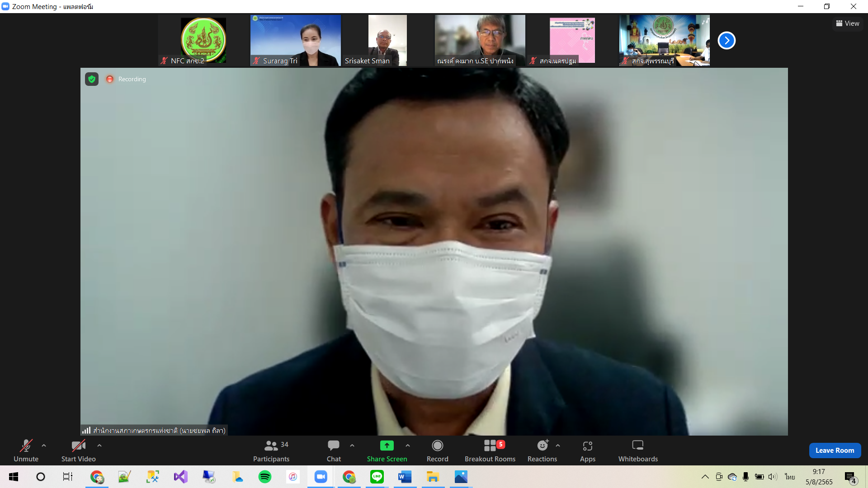
Task: Open Breakout Rooms
Action: pyautogui.click(x=490, y=450)
